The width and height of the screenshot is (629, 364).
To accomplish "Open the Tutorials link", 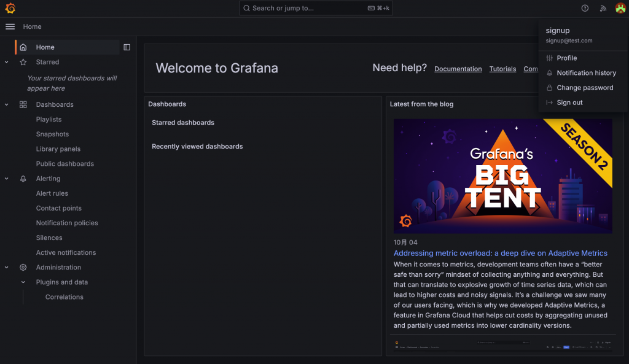I will (x=502, y=69).
